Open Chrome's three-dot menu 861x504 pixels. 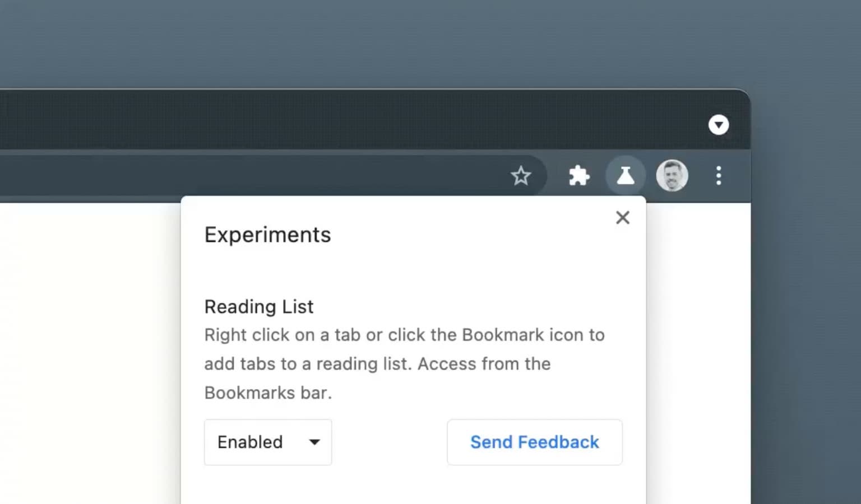pos(719,176)
